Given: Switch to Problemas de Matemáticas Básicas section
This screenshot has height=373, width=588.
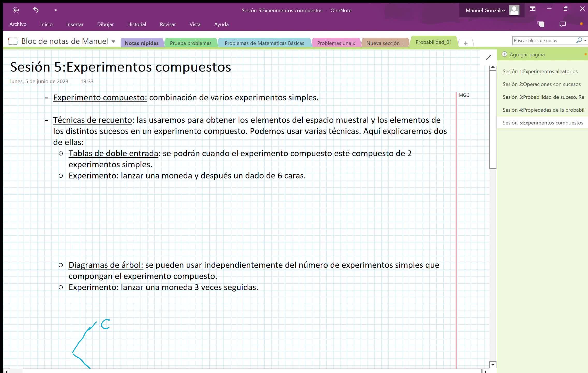Looking at the screenshot, I should pos(264,43).
